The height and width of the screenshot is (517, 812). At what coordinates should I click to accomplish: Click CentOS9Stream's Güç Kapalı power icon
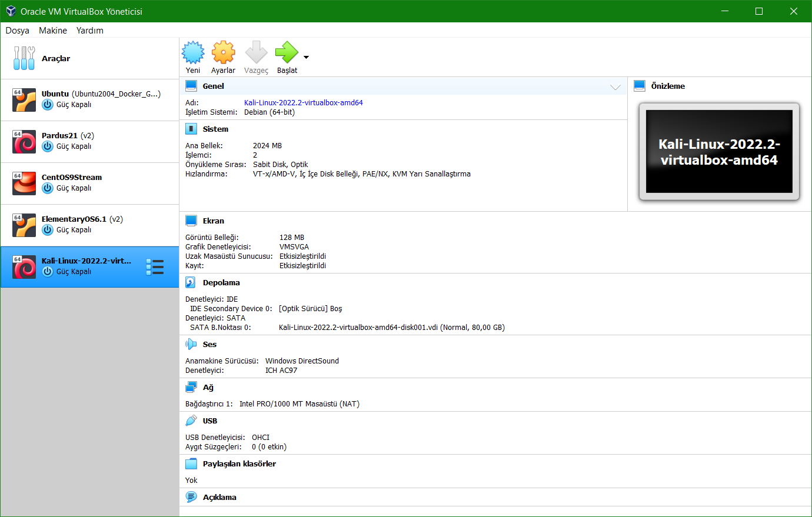pyautogui.click(x=48, y=188)
